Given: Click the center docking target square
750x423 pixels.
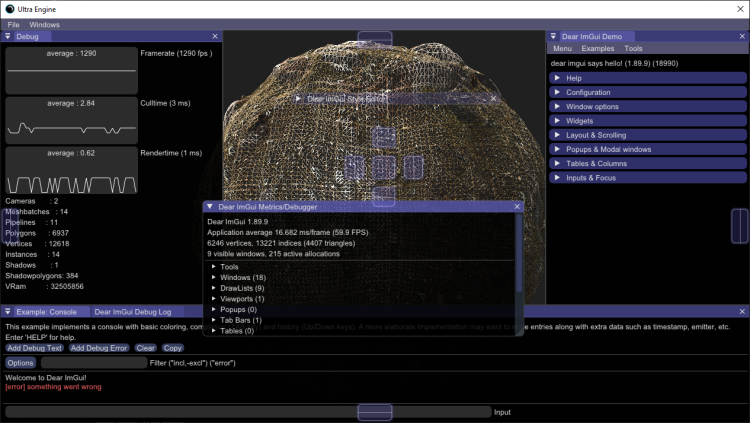Looking at the screenshot, I should pyautogui.click(x=384, y=167).
